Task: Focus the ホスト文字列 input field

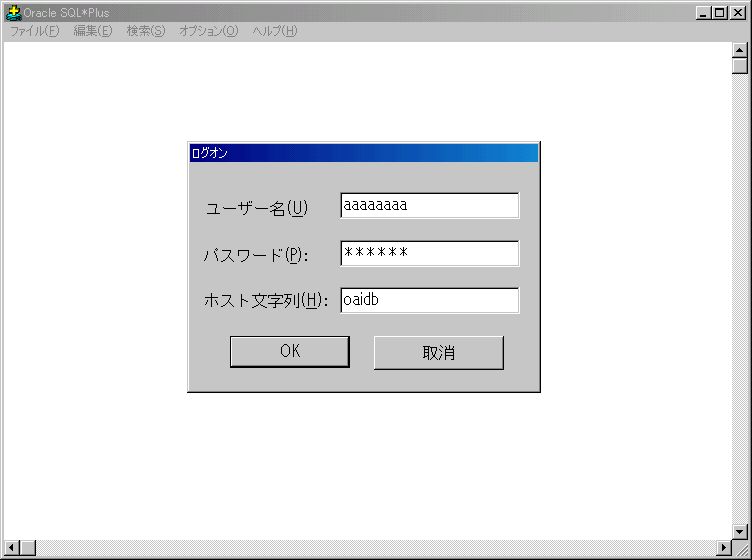Action: click(430, 300)
